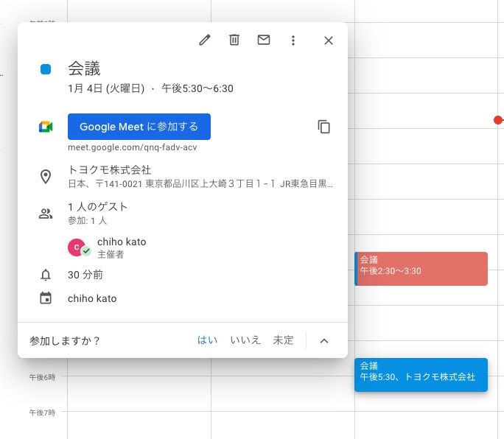504x439 pixels.
Task: Click chiho kato's guest avatar
Action: click(x=77, y=247)
